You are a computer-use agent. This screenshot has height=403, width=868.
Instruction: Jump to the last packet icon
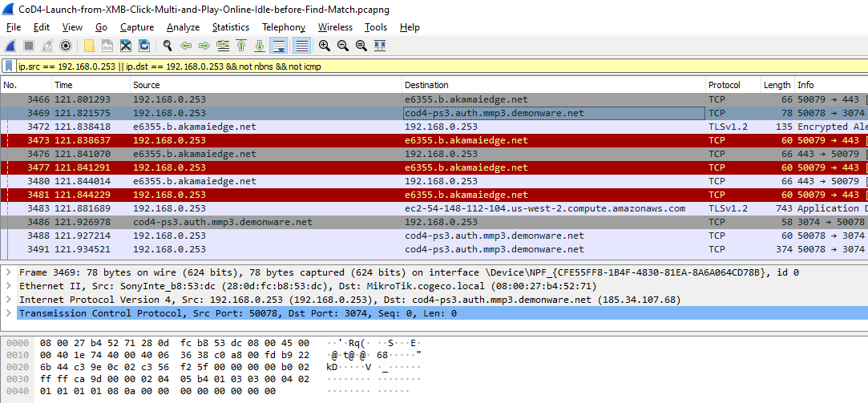(x=260, y=46)
